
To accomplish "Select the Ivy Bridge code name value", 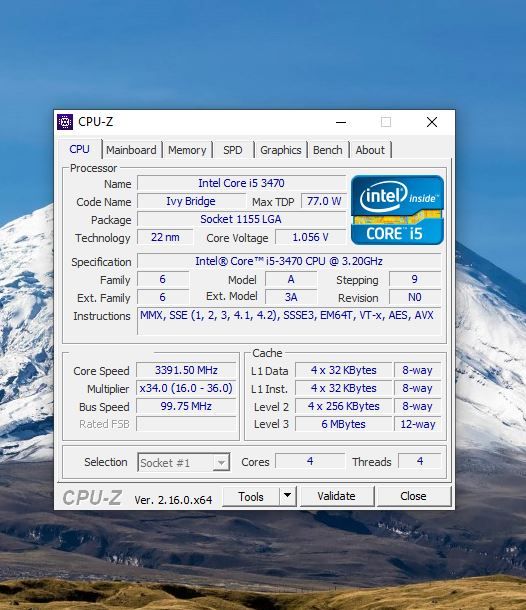I will pos(191,201).
